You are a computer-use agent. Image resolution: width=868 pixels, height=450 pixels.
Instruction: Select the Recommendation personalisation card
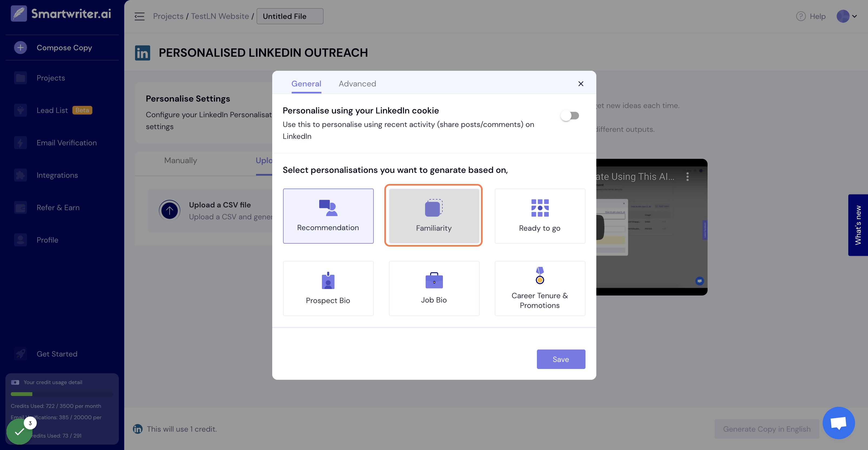pyautogui.click(x=328, y=216)
